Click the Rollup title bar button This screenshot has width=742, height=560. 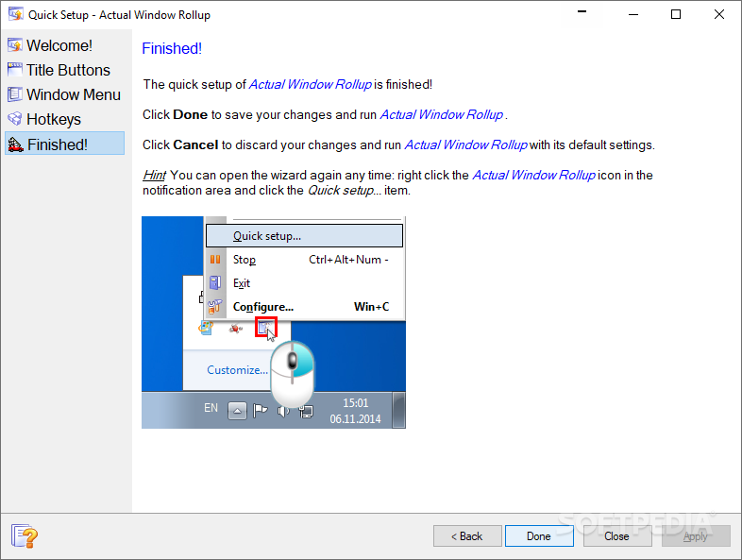point(582,11)
